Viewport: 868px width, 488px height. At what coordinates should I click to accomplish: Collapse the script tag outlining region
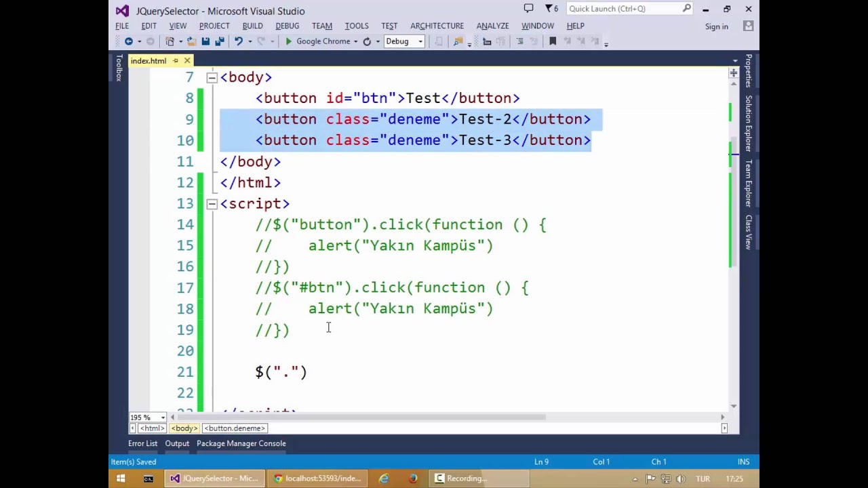[x=212, y=203]
